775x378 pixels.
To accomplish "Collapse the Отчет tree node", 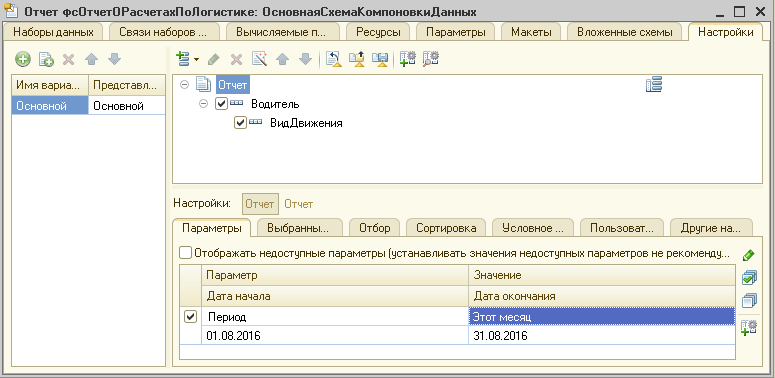I will (x=185, y=85).
